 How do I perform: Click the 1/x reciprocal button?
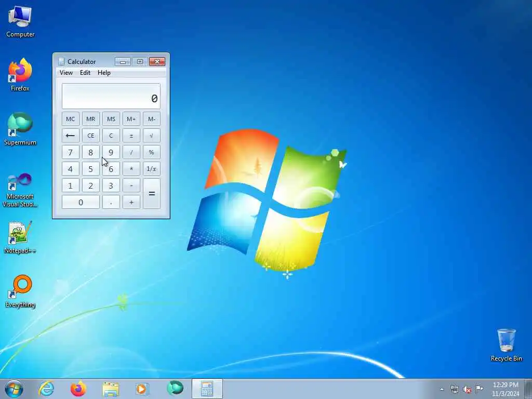152,169
